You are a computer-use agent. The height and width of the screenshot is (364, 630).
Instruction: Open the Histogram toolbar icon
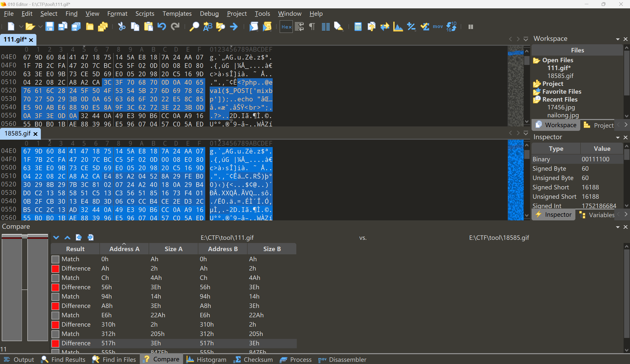click(x=398, y=27)
